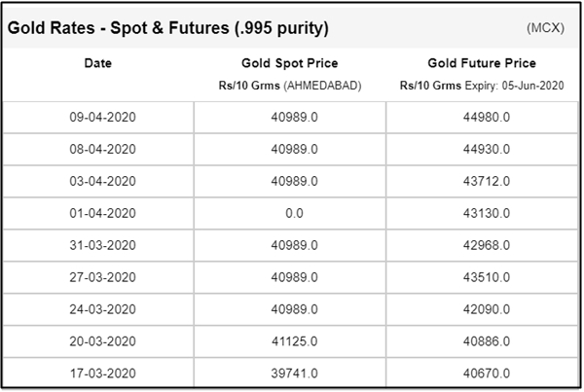
Task: Click the 0.0 spot price cell
Action: pyautogui.click(x=289, y=214)
